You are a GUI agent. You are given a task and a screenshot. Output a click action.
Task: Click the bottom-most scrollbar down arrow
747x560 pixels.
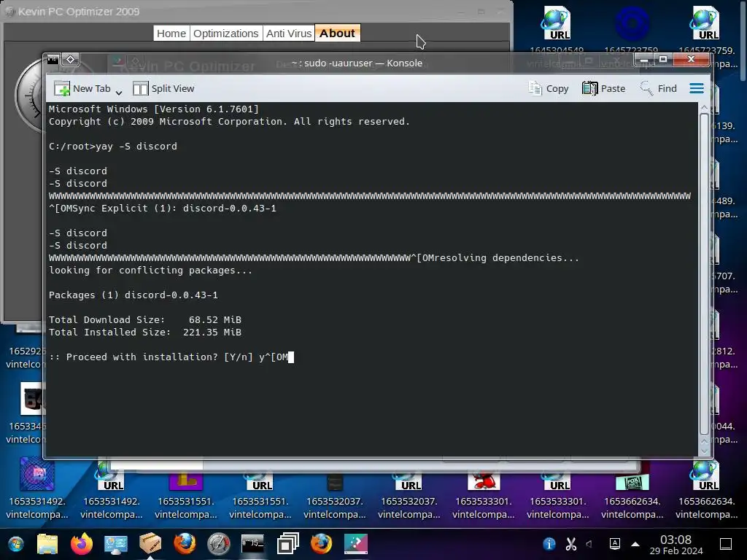[x=704, y=451]
